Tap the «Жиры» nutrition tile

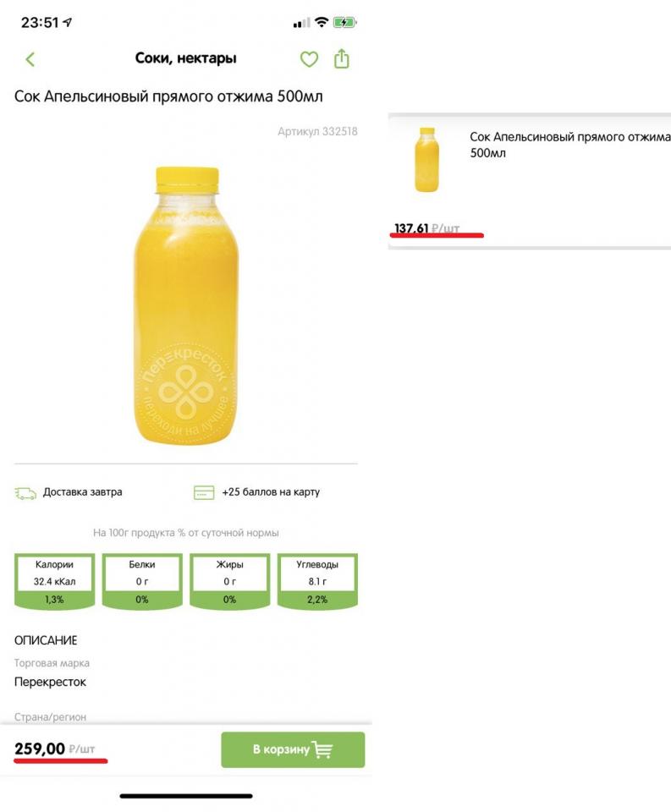tap(230, 580)
